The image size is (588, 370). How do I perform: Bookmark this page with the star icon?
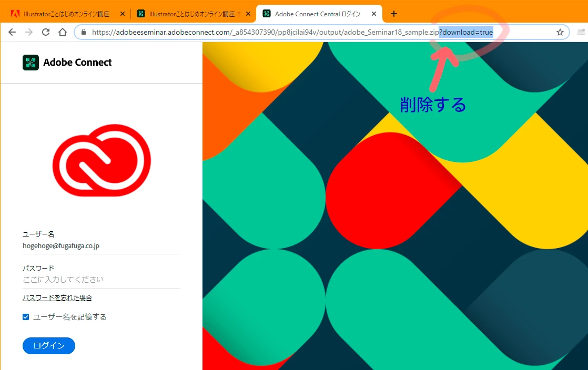560,32
